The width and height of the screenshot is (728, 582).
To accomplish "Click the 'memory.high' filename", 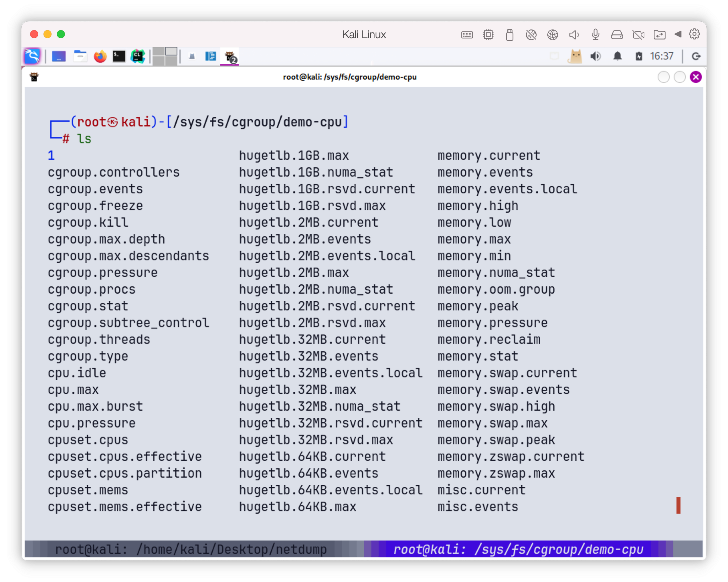I will pyautogui.click(x=478, y=206).
